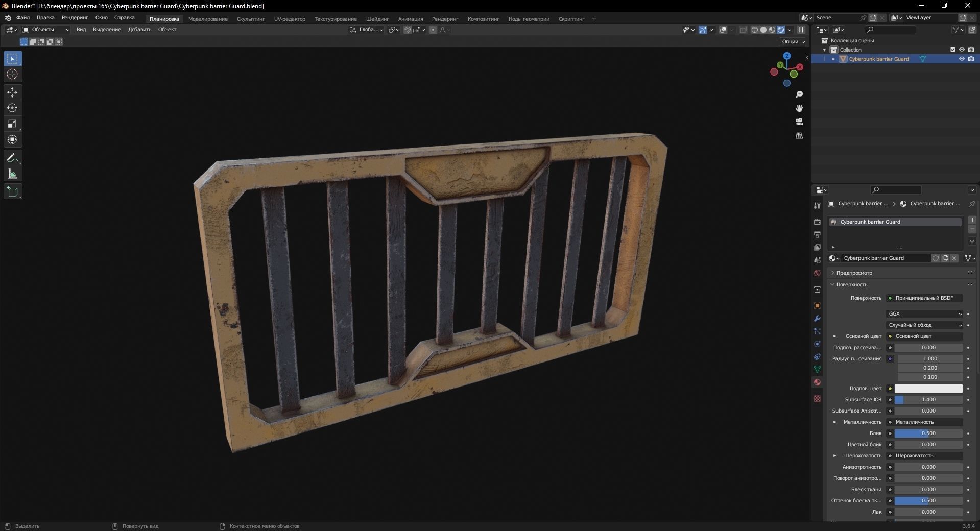
Task: Select the Measure ruler tool
Action: click(x=13, y=174)
